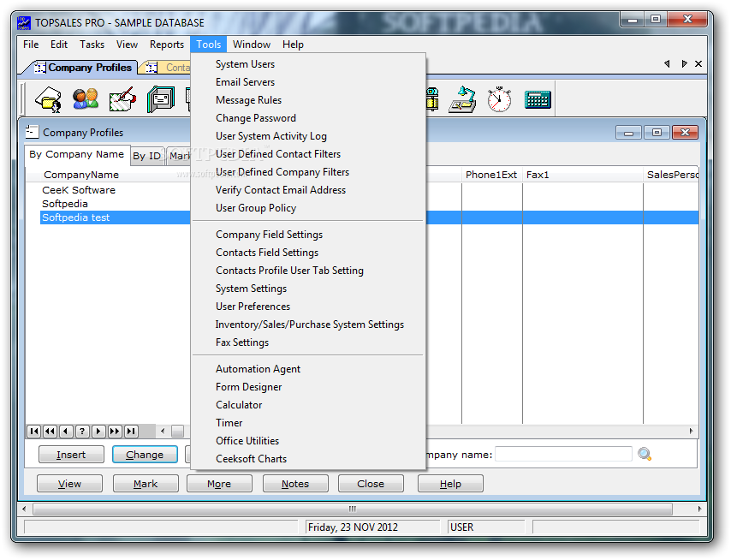Choose Verify Contact Email Address
The image size is (731, 560).
click(x=308, y=190)
